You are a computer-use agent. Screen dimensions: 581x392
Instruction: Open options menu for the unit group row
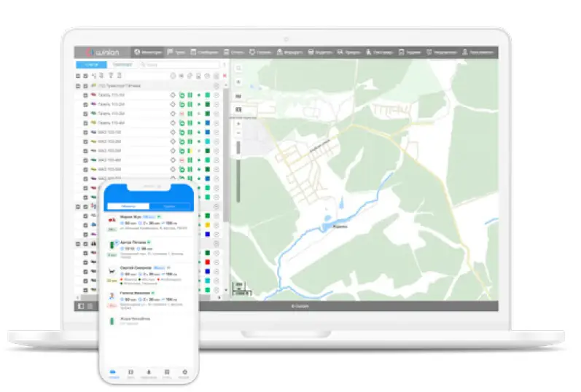[x=217, y=86]
